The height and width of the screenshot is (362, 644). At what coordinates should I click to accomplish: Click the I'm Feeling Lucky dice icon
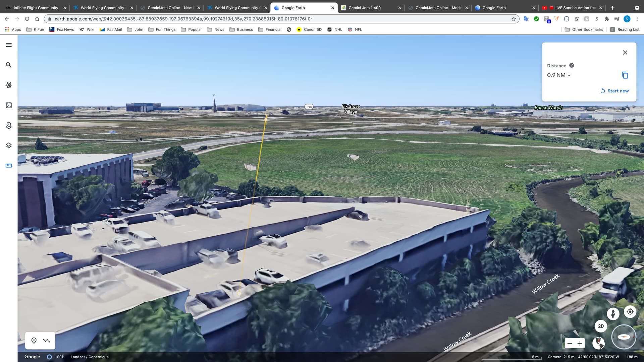[9, 105]
